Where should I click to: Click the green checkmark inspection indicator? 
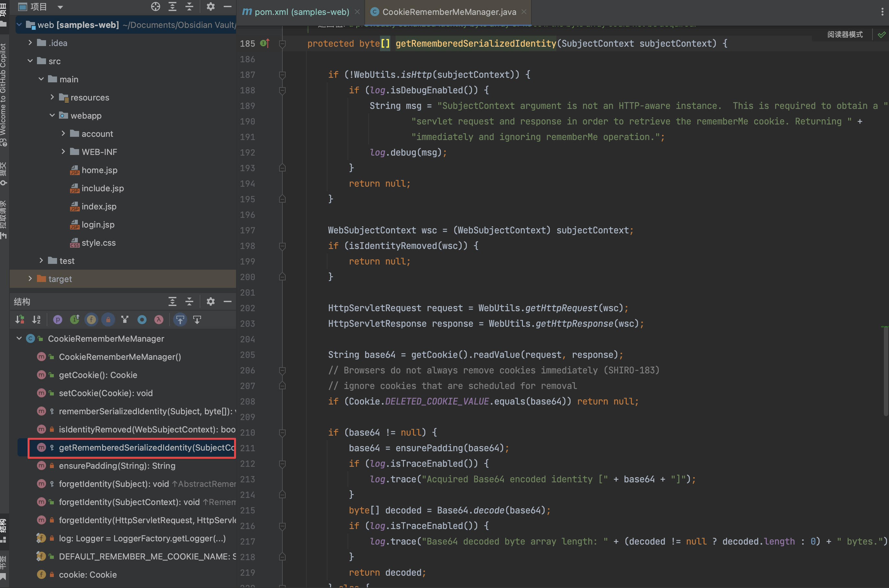click(882, 34)
